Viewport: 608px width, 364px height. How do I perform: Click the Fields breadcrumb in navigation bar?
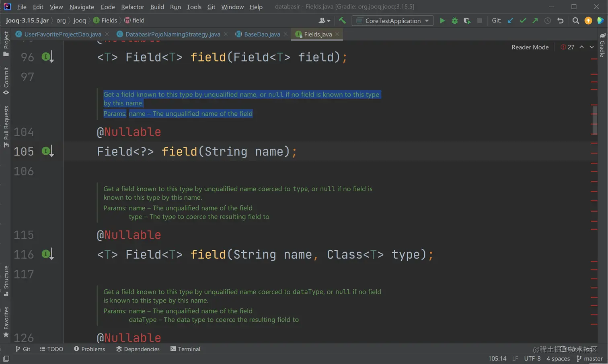coord(105,20)
